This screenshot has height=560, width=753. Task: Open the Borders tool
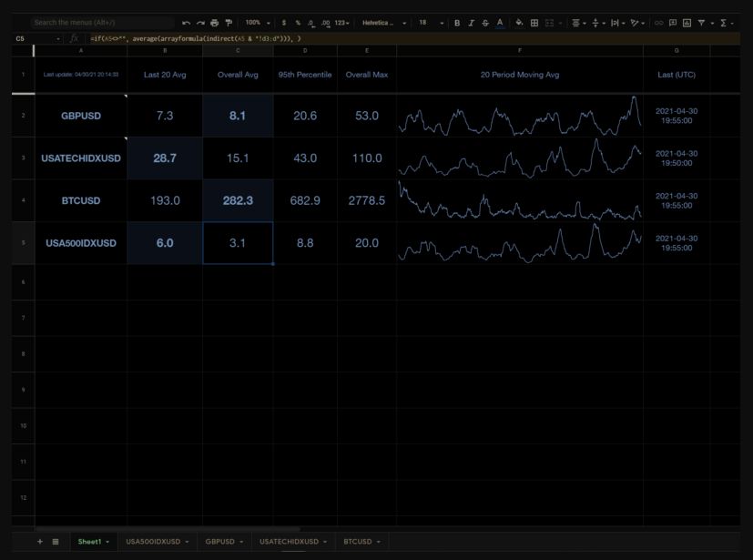[x=534, y=22]
